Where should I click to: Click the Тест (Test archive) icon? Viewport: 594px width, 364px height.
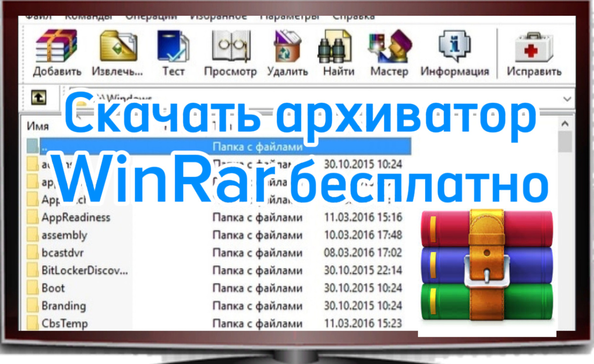coord(172,49)
